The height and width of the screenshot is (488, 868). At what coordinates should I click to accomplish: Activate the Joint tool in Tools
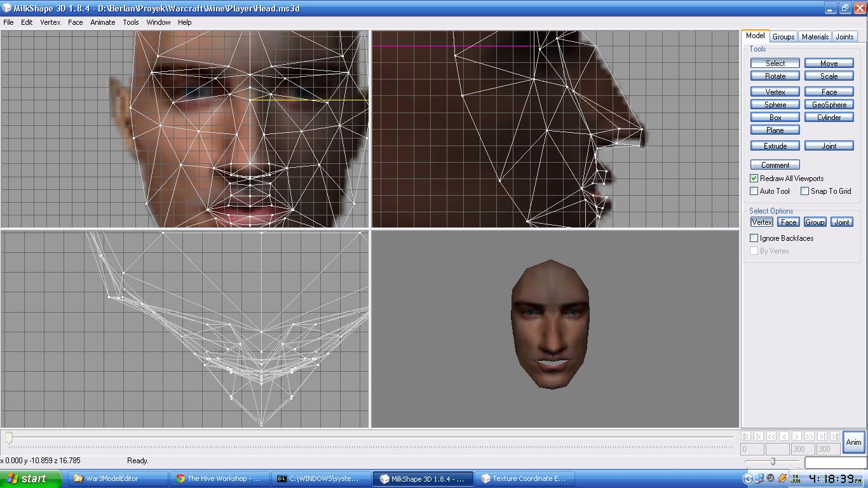(x=829, y=146)
